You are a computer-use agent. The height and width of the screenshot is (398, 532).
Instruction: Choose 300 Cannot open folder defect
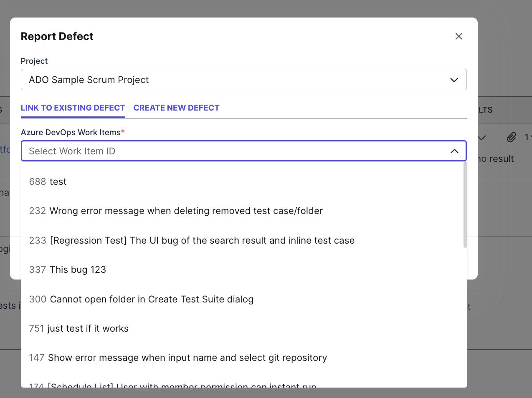(141, 299)
